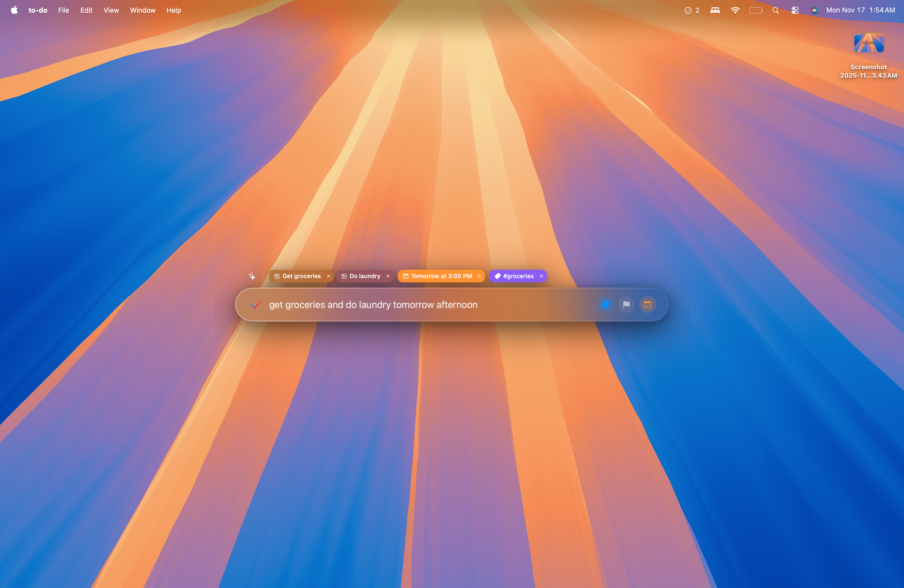Open the to-do app menu
The height and width of the screenshot is (588, 904).
click(x=38, y=10)
